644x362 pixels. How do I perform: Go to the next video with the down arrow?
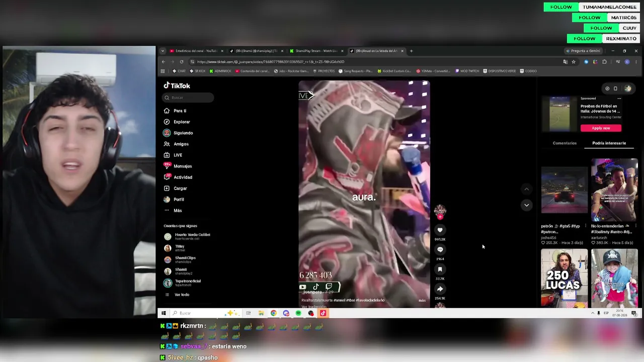(526, 205)
